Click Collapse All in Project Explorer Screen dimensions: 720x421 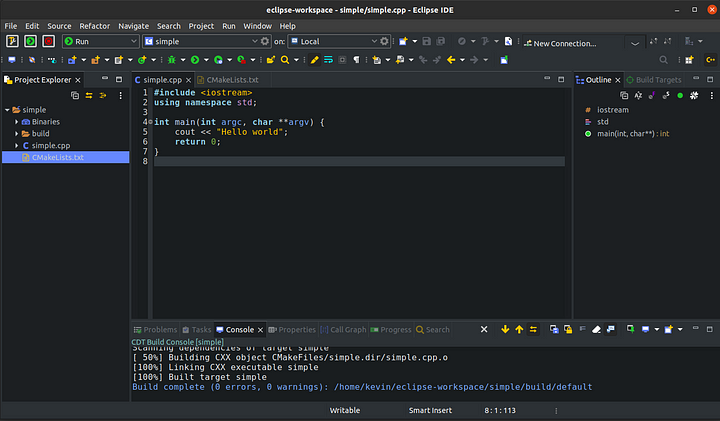click(x=75, y=95)
